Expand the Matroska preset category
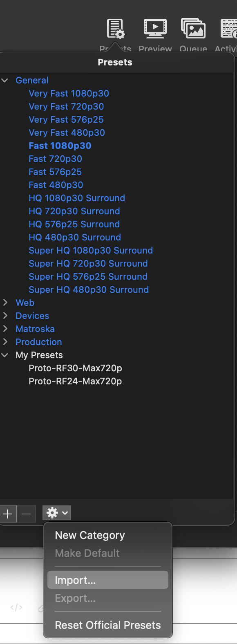 [x=6, y=329]
